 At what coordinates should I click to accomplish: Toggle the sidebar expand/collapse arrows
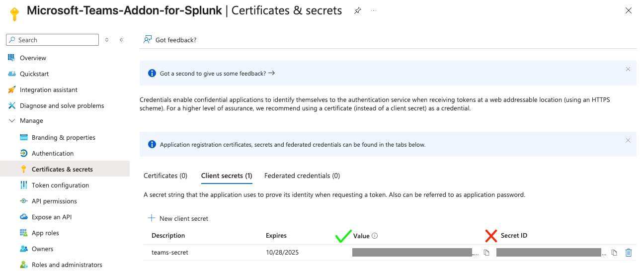pyautogui.click(x=106, y=40)
